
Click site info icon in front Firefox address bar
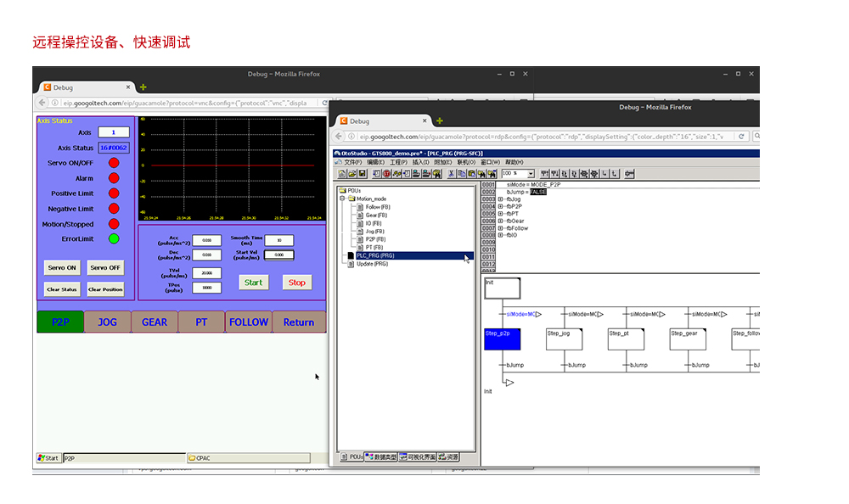pos(351,137)
